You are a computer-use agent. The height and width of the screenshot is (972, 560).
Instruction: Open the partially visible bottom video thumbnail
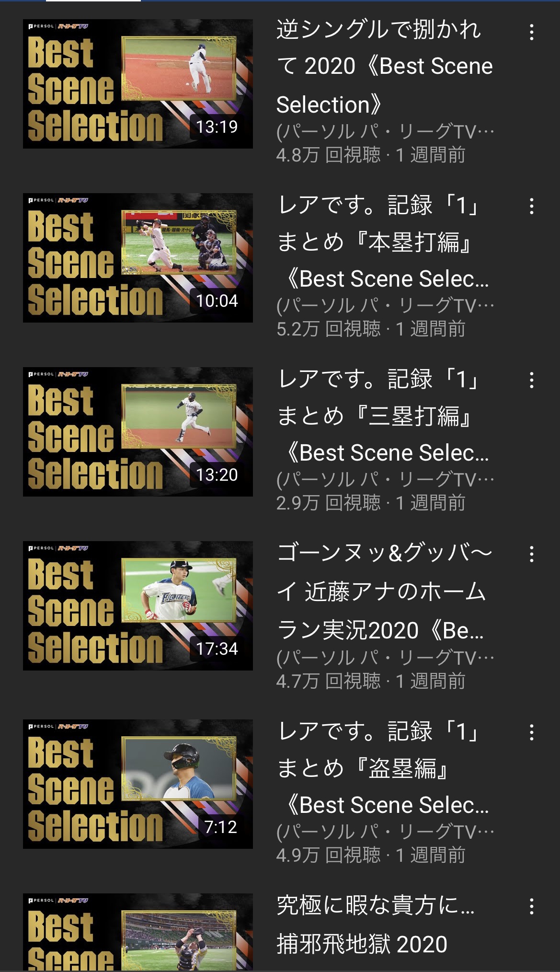coord(138,932)
